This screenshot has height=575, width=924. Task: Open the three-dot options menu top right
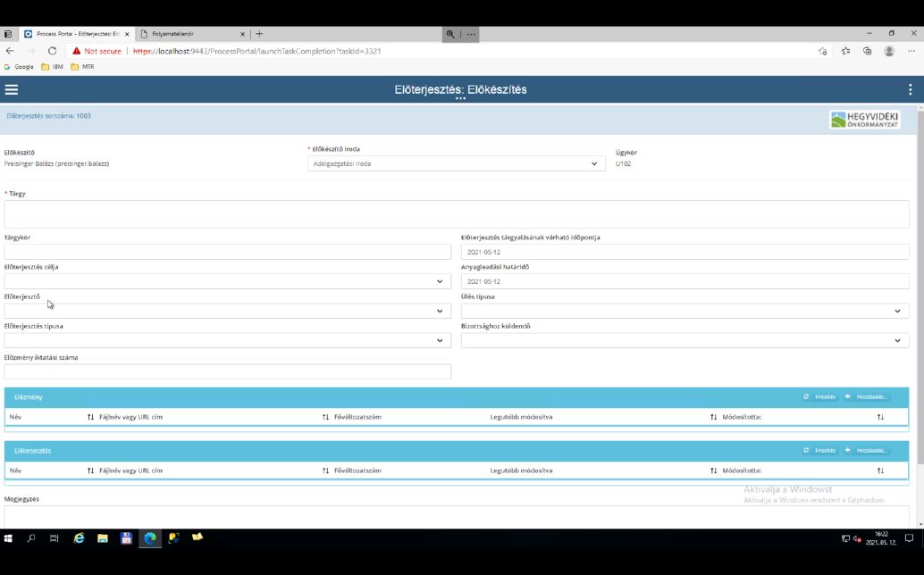pos(910,88)
